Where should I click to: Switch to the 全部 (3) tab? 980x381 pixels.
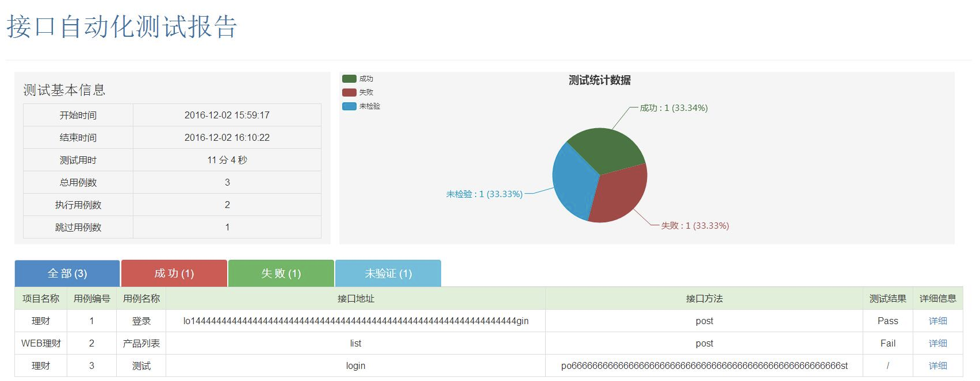click(67, 274)
